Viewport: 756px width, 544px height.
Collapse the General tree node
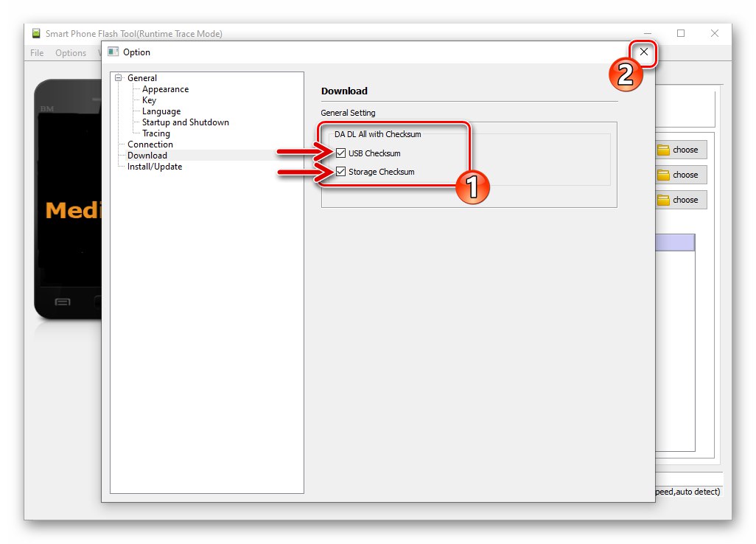118,77
